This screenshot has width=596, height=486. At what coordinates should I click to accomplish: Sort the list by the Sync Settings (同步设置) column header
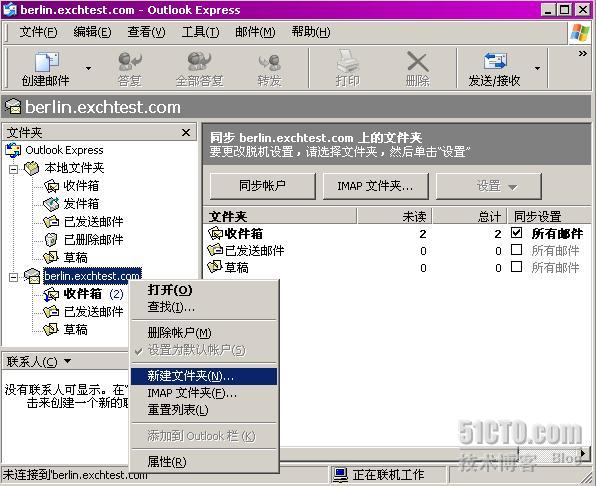[x=549, y=216]
